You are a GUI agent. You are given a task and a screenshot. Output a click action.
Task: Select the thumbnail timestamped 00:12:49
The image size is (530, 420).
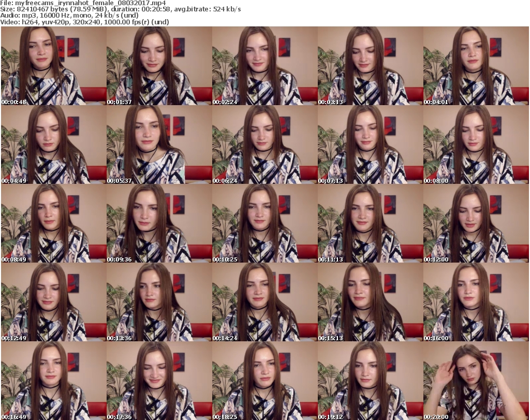coord(54,302)
